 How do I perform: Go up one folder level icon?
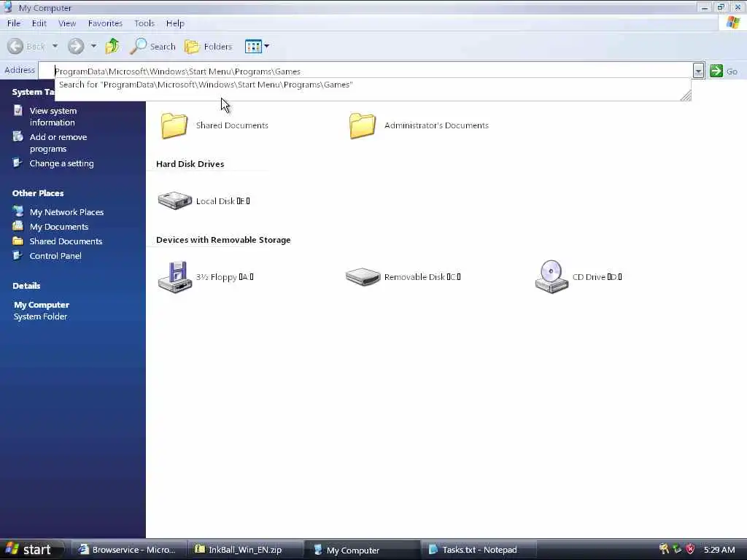click(x=112, y=46)
